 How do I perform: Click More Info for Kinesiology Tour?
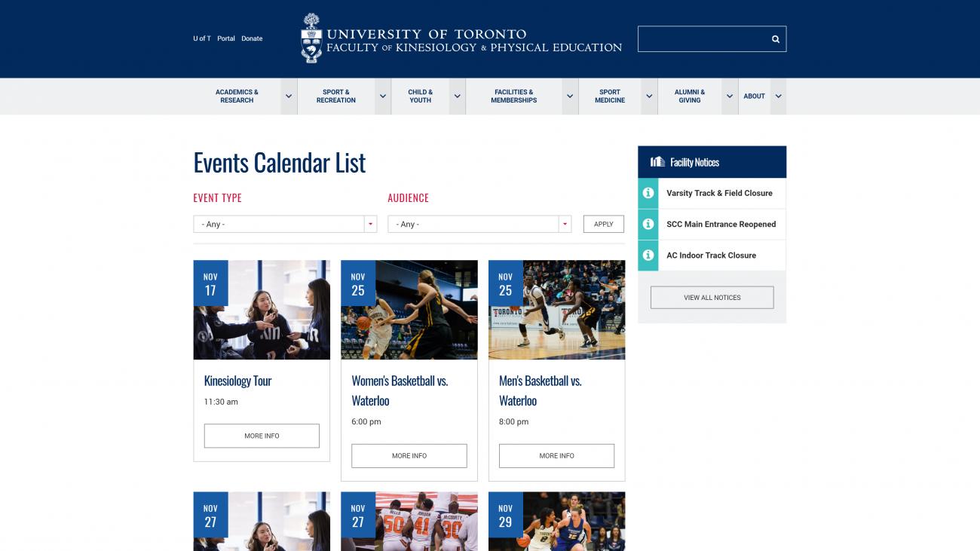(262, 436)
